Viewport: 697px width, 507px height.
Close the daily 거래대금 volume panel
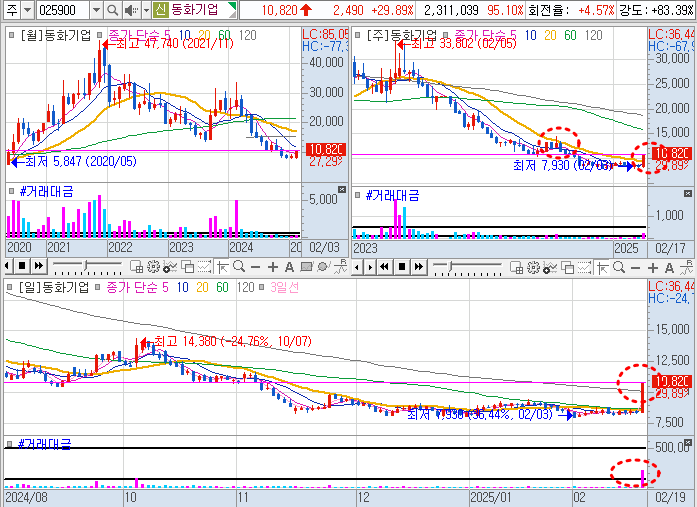click(x=688, y=443)
